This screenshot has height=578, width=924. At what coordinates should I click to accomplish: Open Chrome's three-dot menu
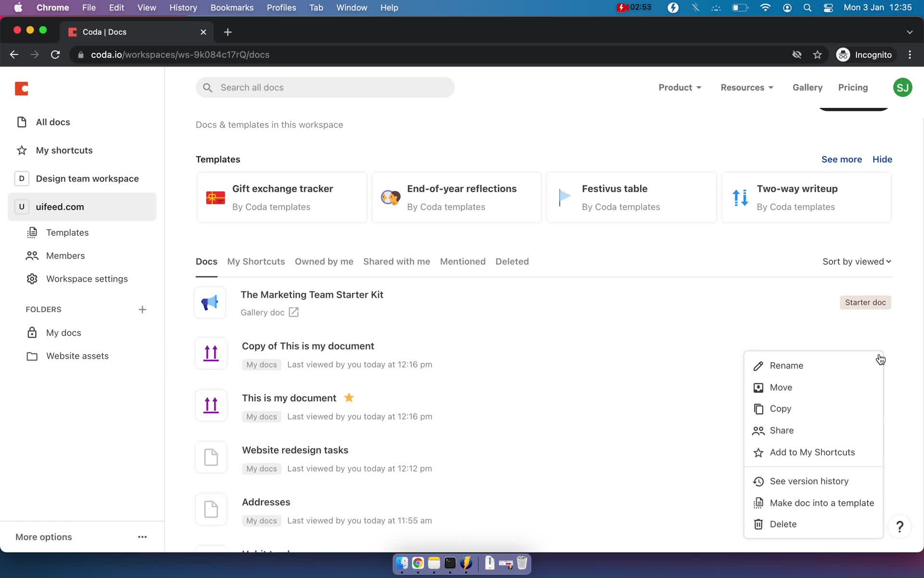[x=910, y=55]
